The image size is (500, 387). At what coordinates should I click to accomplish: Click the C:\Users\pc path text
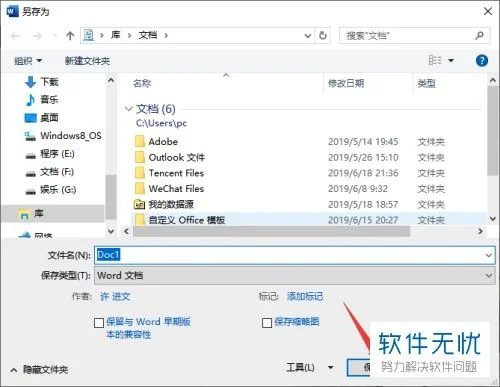[161, 123]
